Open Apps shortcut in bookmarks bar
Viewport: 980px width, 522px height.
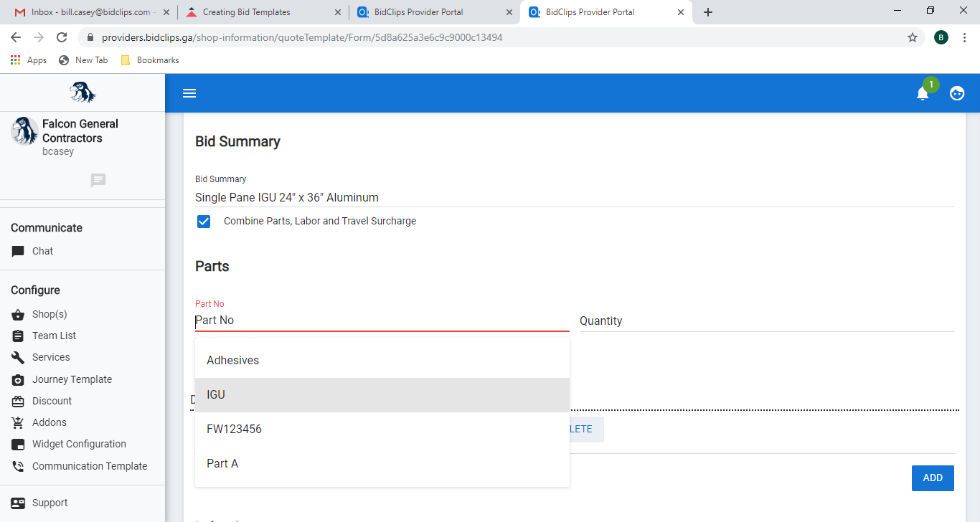pos(29,60)
